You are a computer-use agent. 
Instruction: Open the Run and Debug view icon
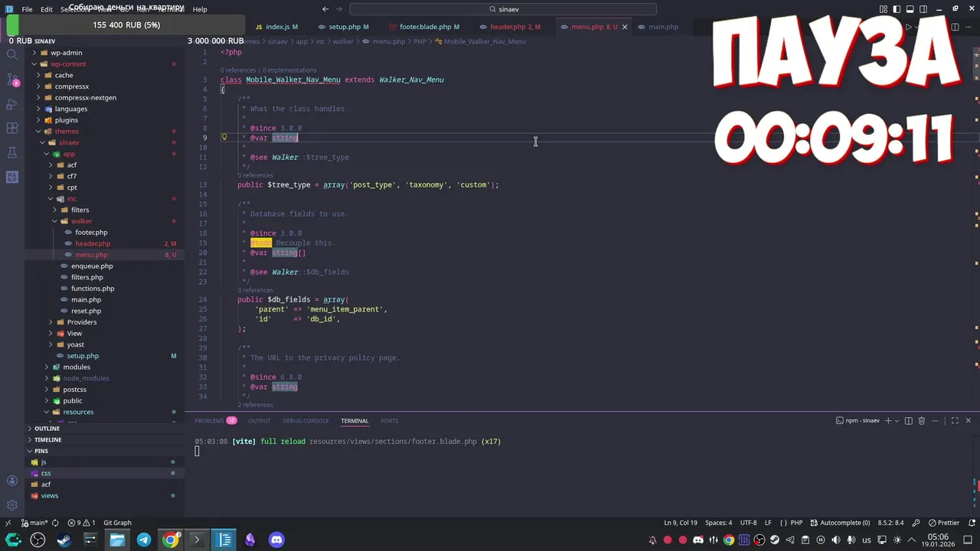pyautogui.click(x=12, y=104)
